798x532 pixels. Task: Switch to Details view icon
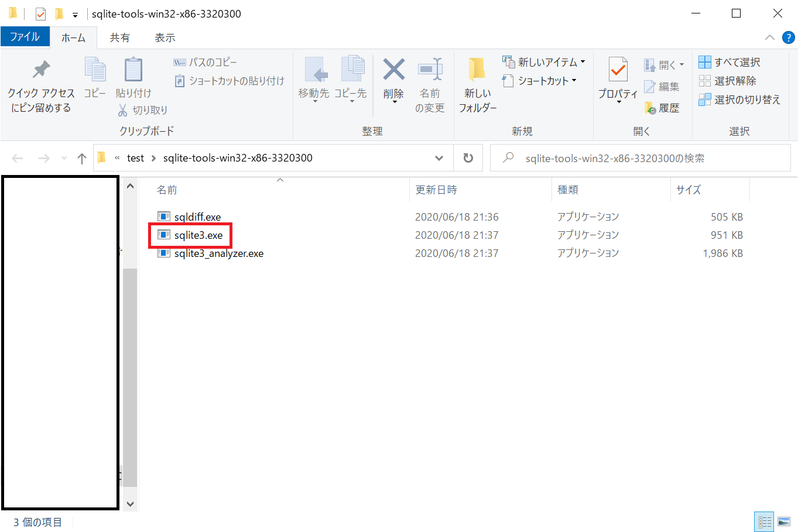click(765, 521)
